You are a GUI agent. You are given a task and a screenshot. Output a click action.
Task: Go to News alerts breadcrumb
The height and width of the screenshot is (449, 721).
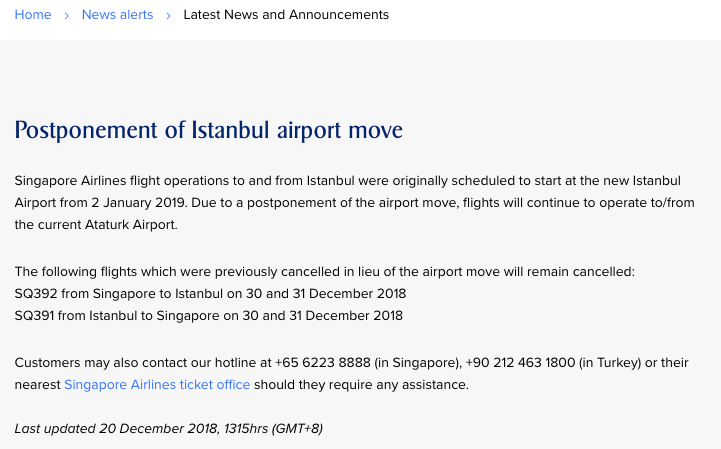tap(117, 15)
